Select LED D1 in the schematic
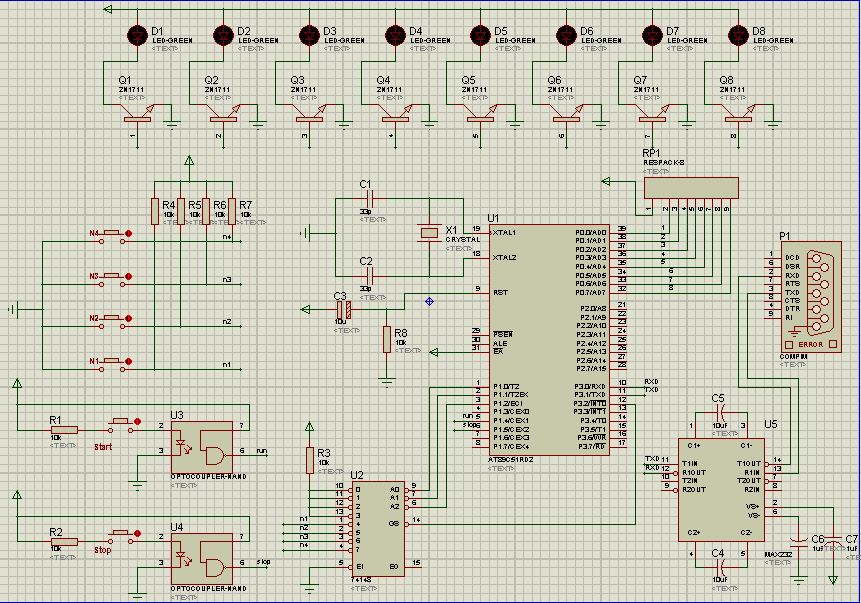This screenshot has width=861, height=603. [137, 36]
